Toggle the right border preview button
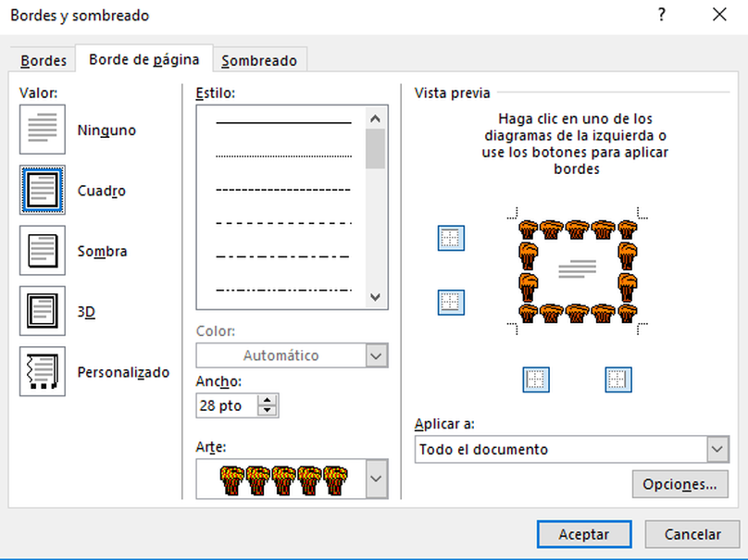Viewport: 748px width, 560px height. [x=618, y=379]
